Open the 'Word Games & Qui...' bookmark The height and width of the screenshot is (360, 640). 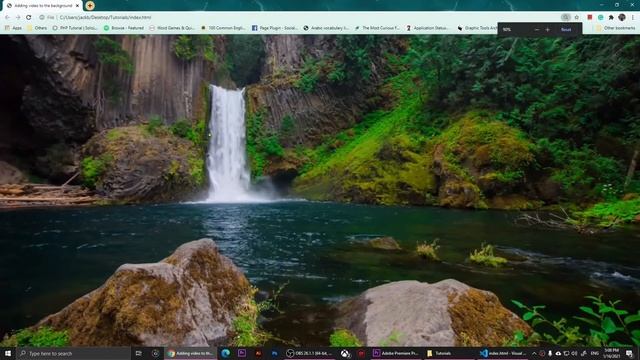coord(172,28)
